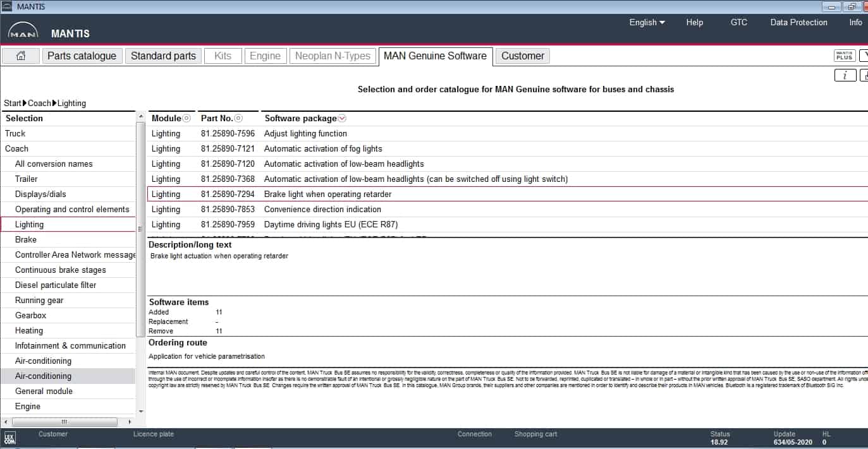Select Running gear category
868x449 pixels.
tap(68, 300)
